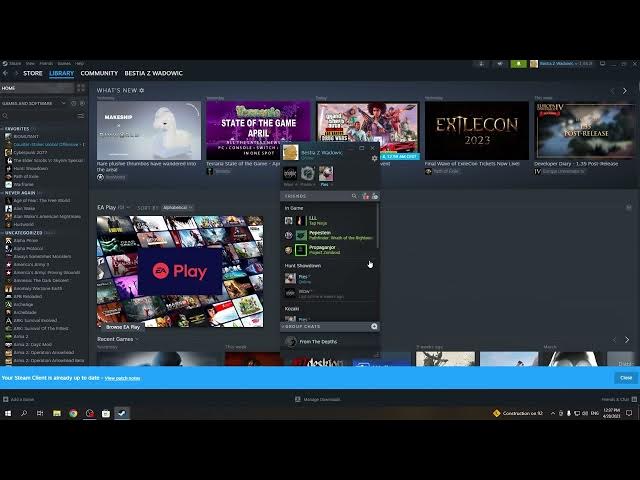This screenshot has height=480, width=640.
Task: Click the library search field
Action: tap(39, 116)
